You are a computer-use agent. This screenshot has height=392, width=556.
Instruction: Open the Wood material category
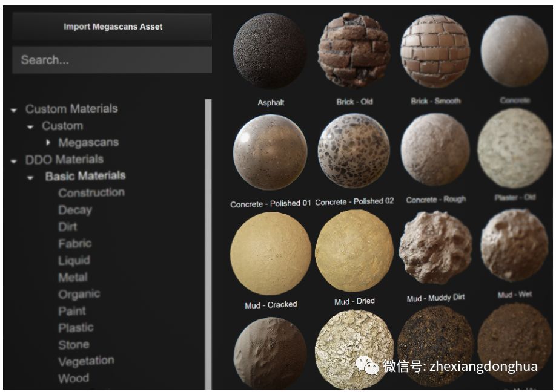click(x=73, y=378)
